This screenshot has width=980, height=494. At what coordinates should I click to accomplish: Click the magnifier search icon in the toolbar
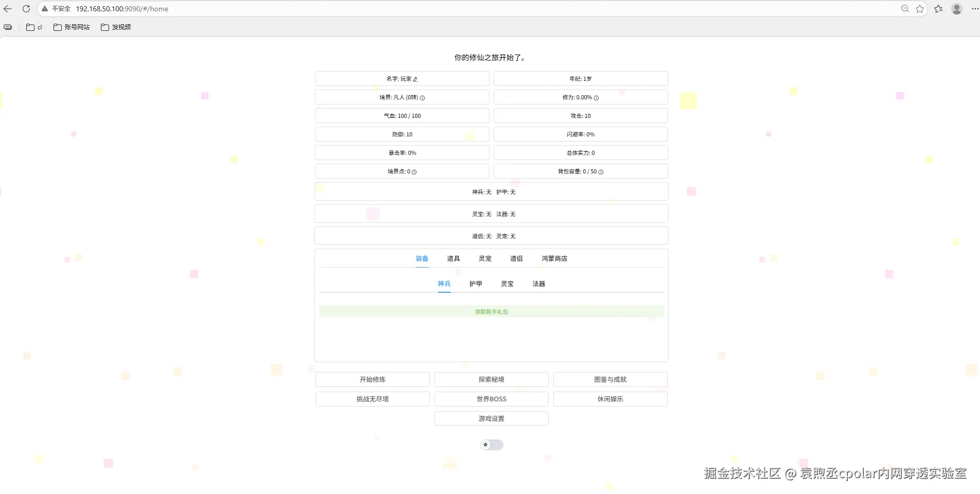pyautogui.click(x=904, y=8)
